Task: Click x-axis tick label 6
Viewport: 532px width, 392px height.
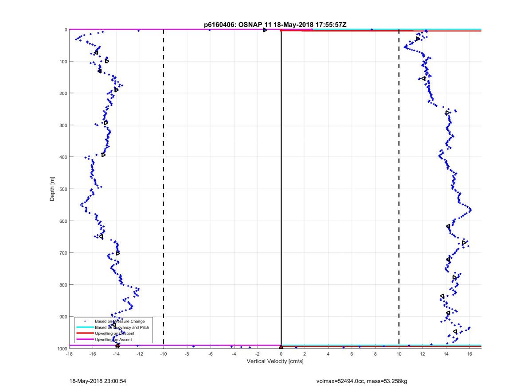Action: [x=352, y=354]
